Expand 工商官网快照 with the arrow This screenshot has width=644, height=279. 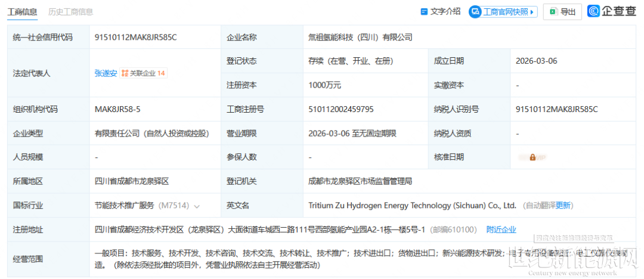coord(532,11)
